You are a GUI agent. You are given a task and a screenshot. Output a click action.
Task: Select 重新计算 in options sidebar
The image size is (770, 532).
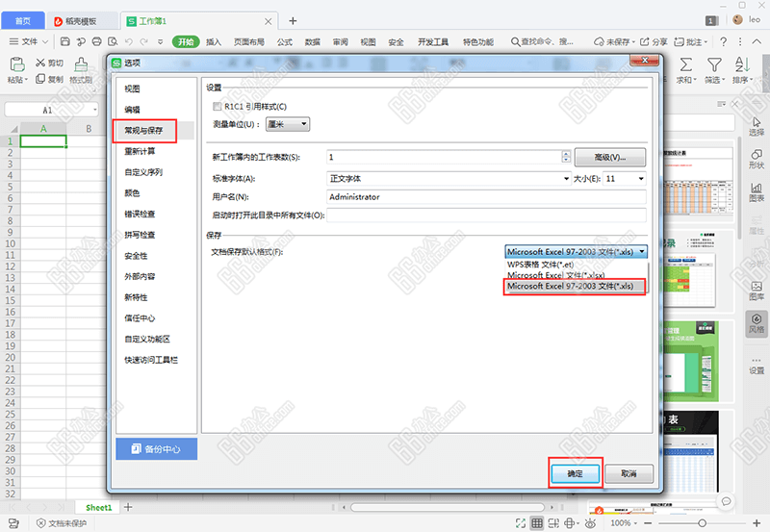pos(140,151)
